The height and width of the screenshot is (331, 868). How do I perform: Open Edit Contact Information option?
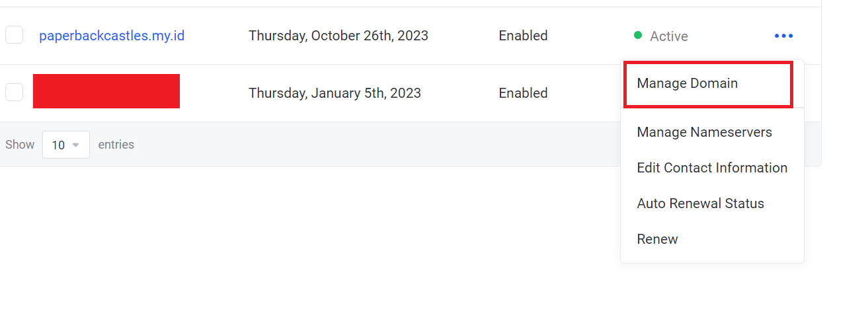[712, 168]
